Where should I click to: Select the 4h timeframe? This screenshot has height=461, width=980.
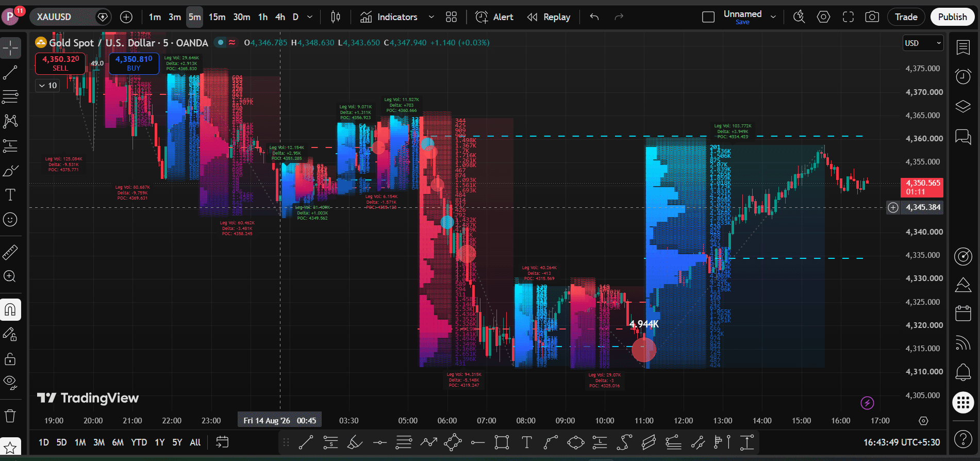coord(280,17)
